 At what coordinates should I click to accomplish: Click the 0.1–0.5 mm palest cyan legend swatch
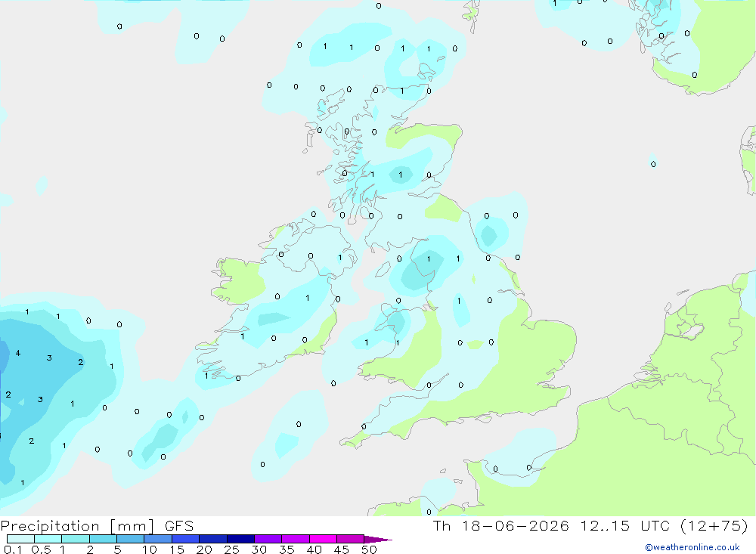(20, 539)
